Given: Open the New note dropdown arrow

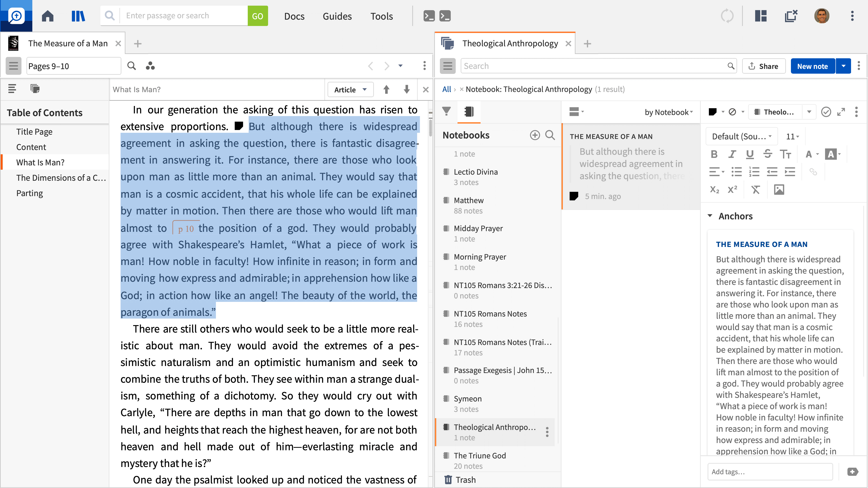Looking at the screenshot, I should 843,66.
